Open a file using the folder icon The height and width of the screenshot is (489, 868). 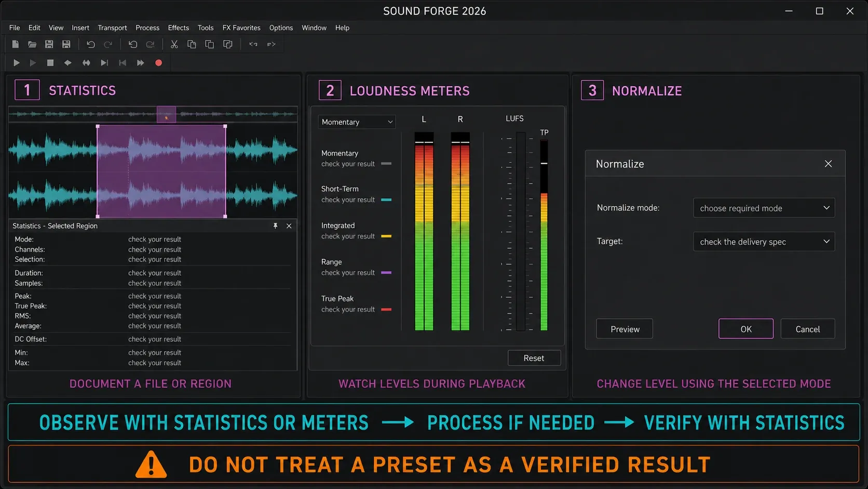[32, 44]
